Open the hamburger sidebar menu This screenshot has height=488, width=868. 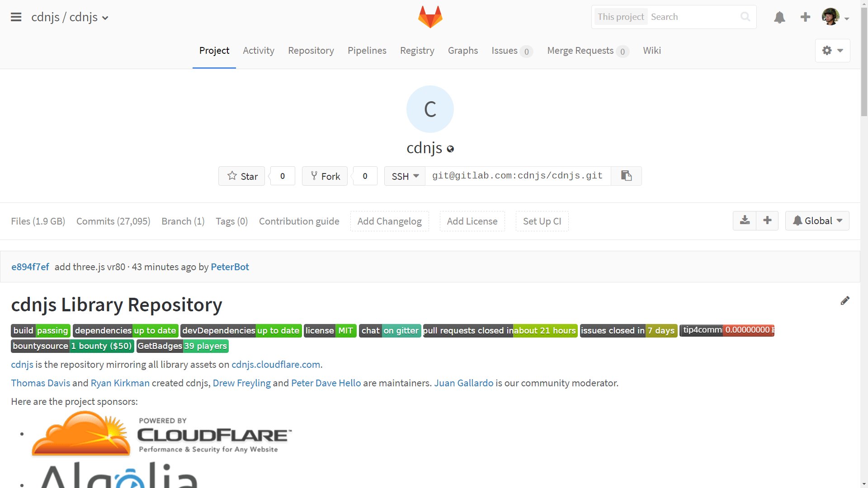click(x=16, y=17)
